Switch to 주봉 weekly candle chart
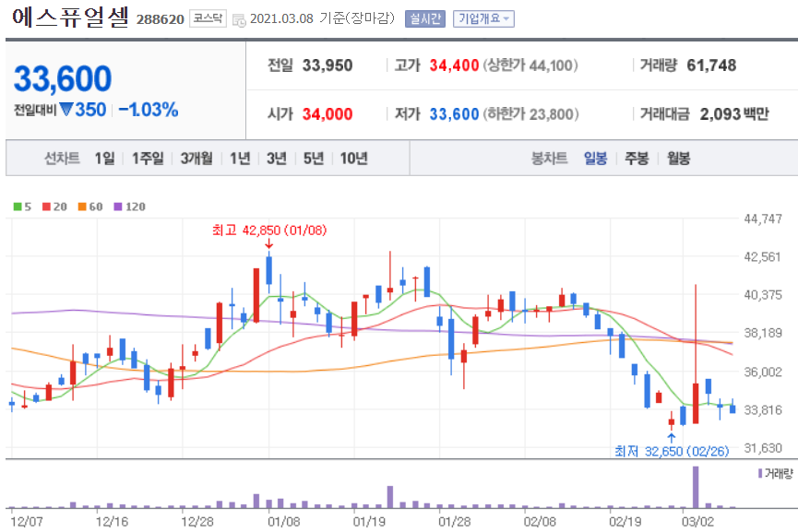This screenshot has width=798, height=532. pyautogui.click(x=637, y=159)
